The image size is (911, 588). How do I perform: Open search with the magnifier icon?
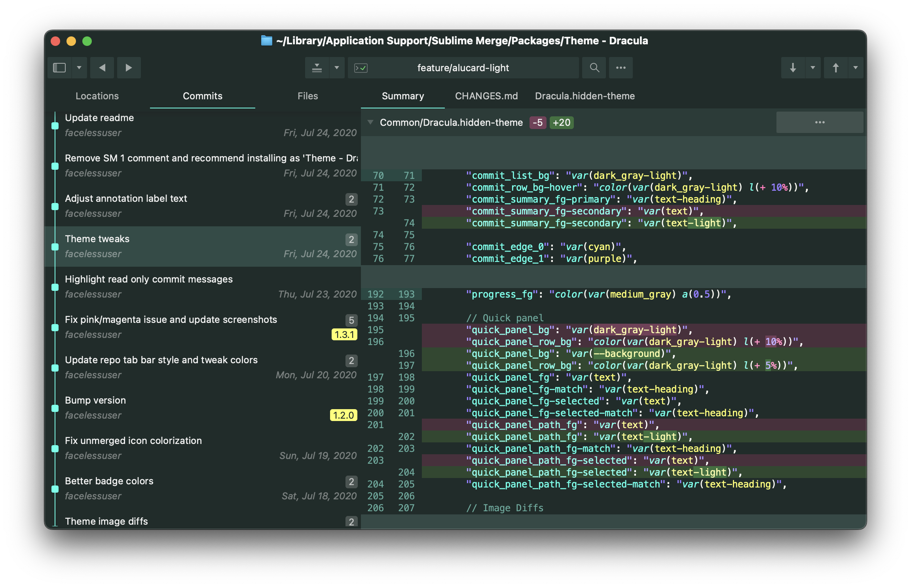click(x=594, y=68)
